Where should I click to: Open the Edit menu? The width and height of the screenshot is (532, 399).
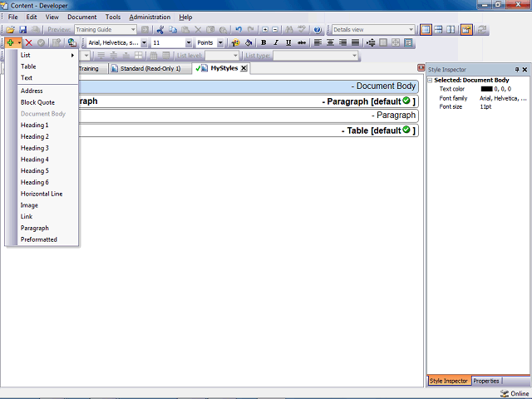[32, 17]
